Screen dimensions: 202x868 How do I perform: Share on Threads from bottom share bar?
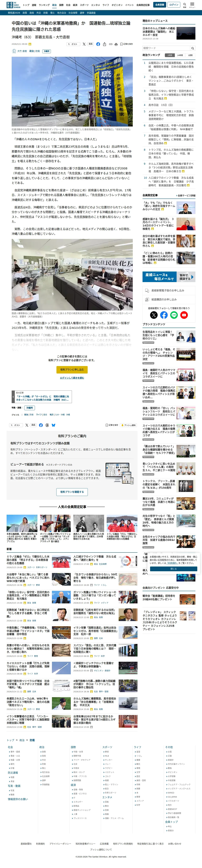(x=47, y=425)
